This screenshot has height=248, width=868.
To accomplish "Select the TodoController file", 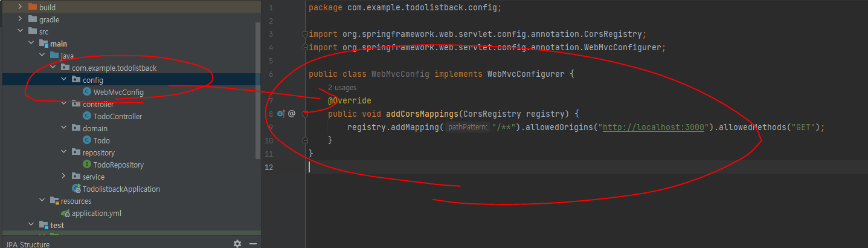I will pyautogui.click(x=118, y=116).
